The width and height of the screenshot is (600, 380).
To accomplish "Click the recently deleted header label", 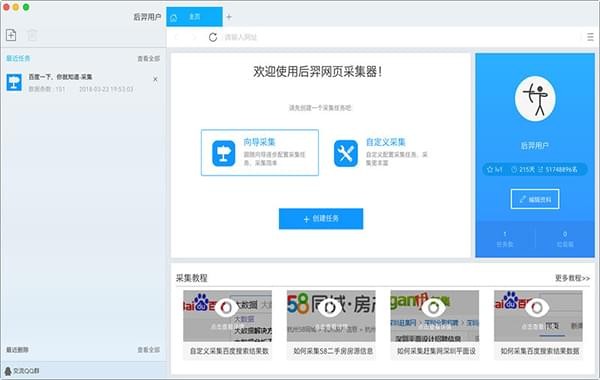I will pyautogui.click(x=17, y=350).
